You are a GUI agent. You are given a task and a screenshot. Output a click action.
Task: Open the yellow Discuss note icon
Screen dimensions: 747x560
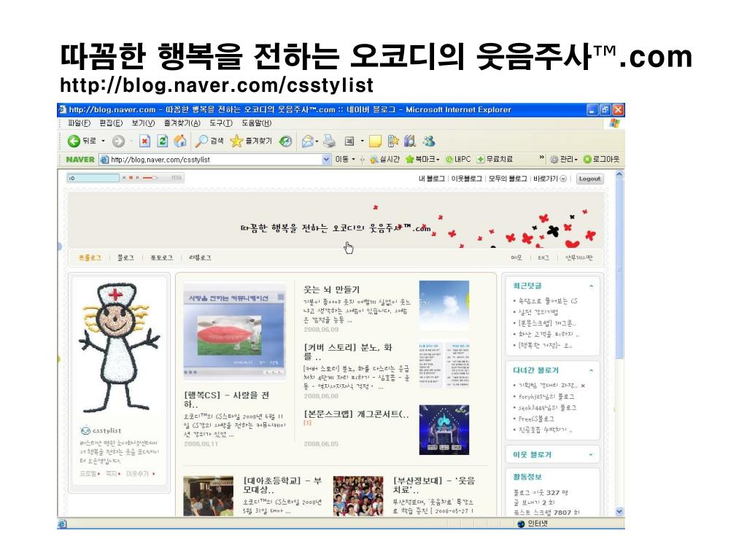pyautogui.click(x=376, y=141)
